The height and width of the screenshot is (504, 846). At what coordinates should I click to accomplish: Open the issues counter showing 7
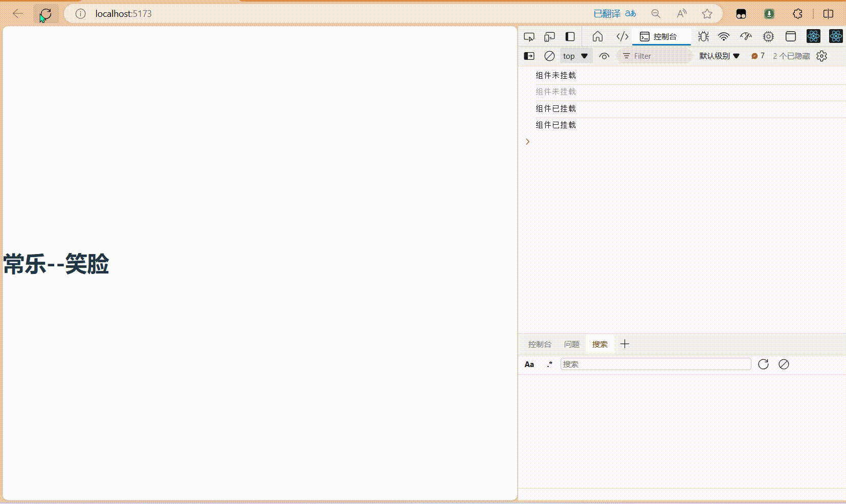click(x=759, y=56)
